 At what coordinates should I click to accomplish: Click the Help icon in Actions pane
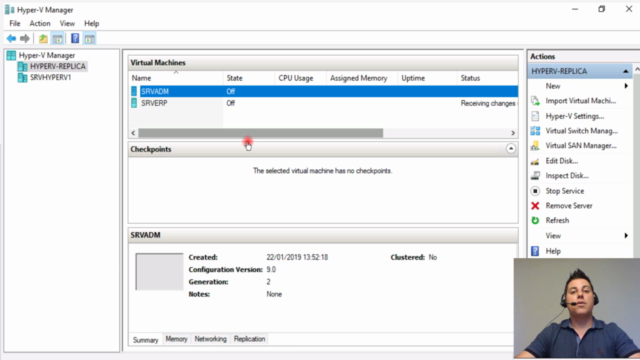pos(535,251)
